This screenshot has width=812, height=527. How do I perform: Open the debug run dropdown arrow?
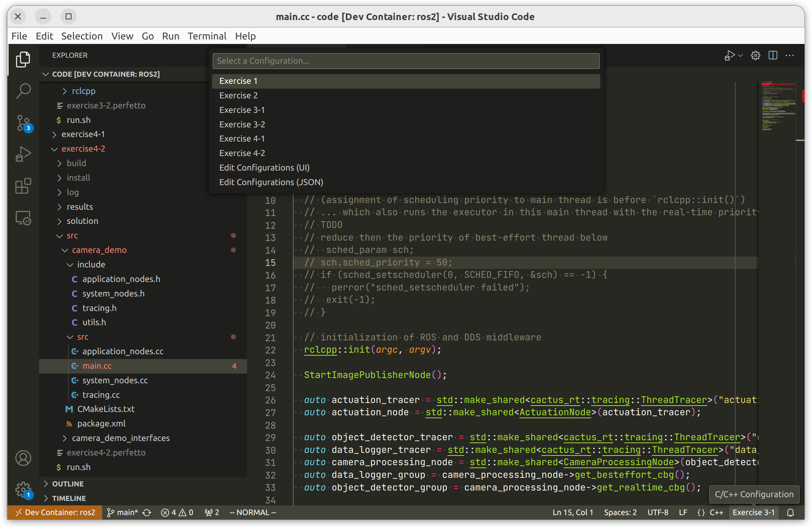[740, 55]
